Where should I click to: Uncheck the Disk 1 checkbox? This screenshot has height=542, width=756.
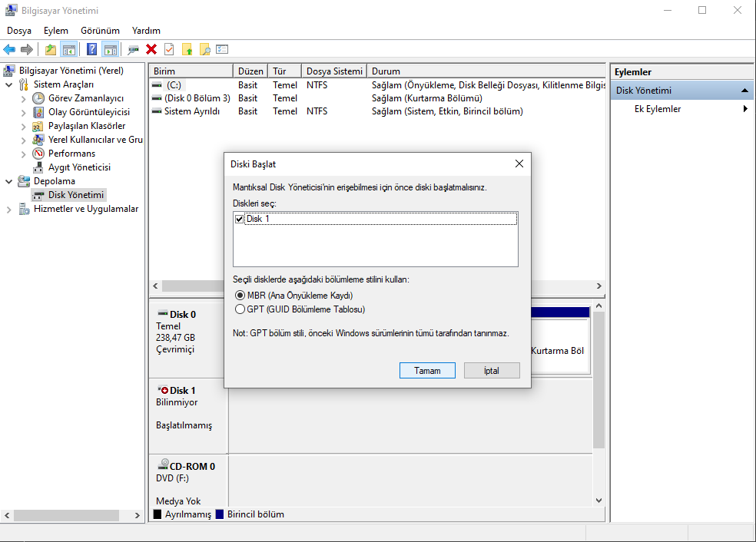pos(239,219)
